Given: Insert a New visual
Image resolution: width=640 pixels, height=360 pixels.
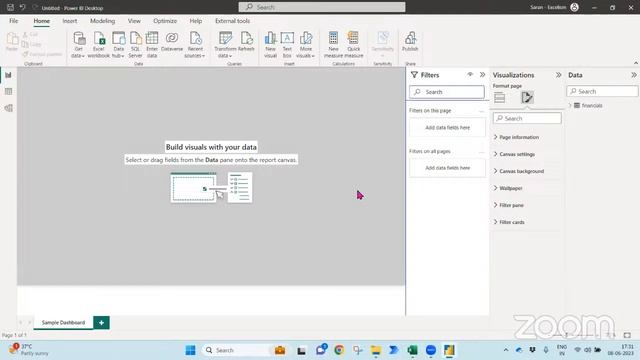Looking at the screenshot, I should coord(270,45).
